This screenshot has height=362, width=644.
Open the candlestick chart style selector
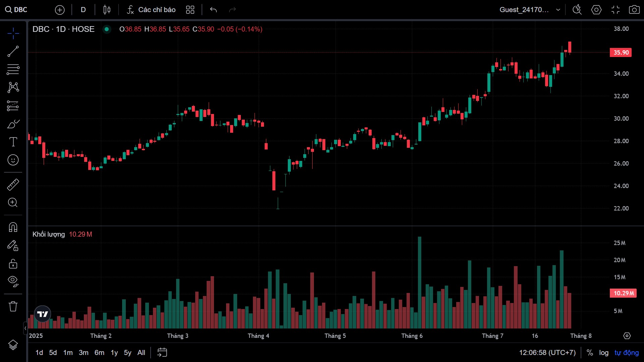[107, 10]
